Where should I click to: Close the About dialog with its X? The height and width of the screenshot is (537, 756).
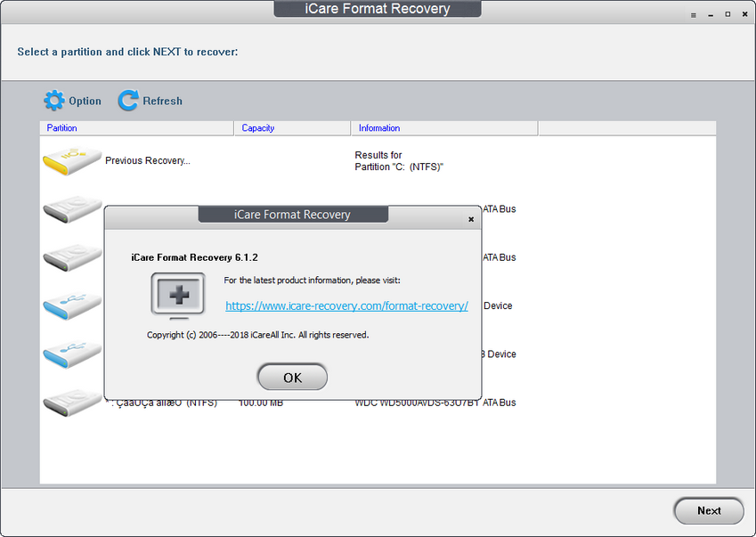point(471,219)
